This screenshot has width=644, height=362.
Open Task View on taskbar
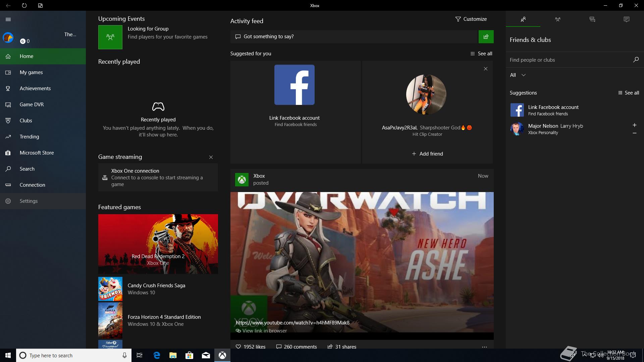coord(140,355)
